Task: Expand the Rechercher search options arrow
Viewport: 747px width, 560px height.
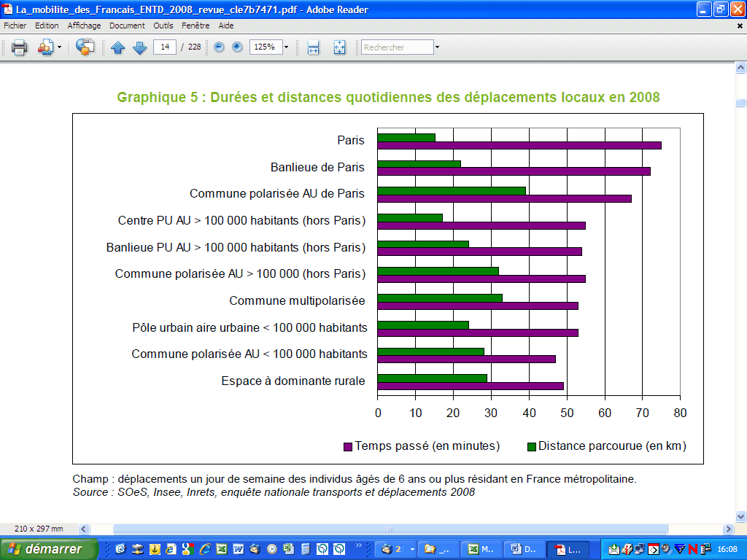Action: [x=437, y=47]
